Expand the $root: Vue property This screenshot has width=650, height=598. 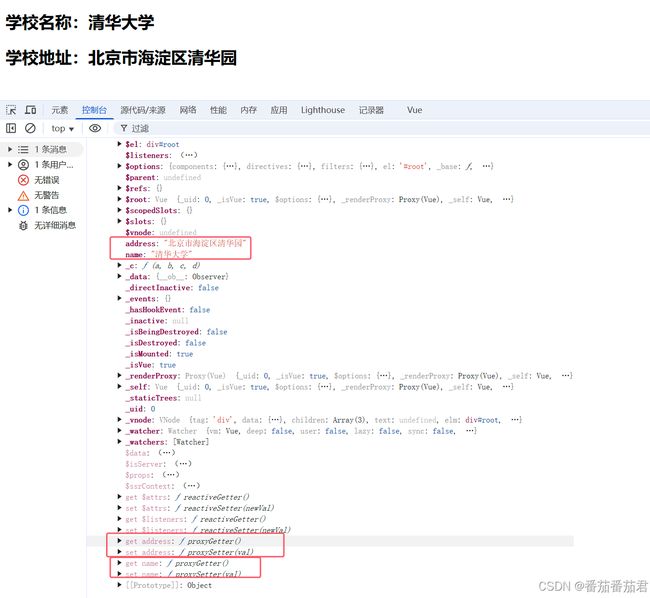point(119,199)
